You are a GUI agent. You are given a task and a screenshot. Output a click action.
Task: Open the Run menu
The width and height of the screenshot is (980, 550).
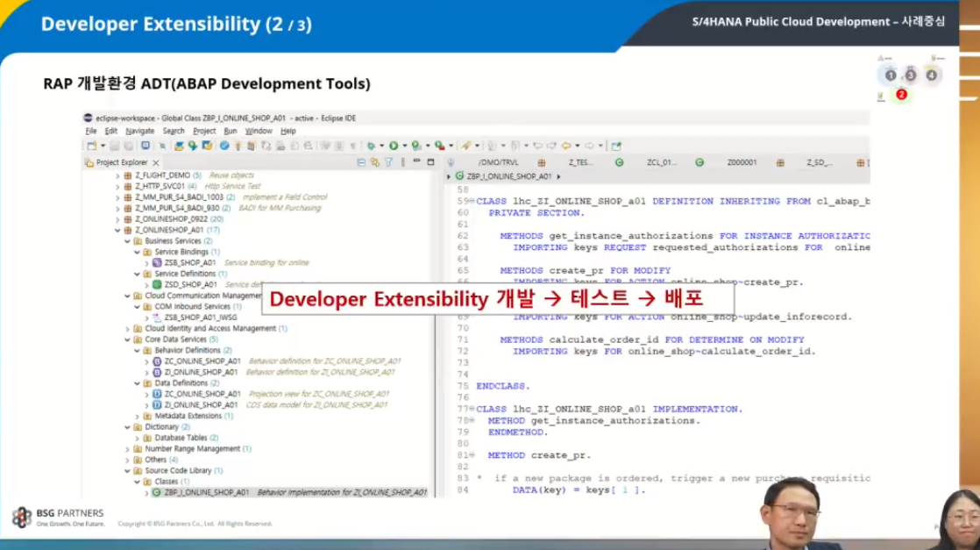point(230,131)
